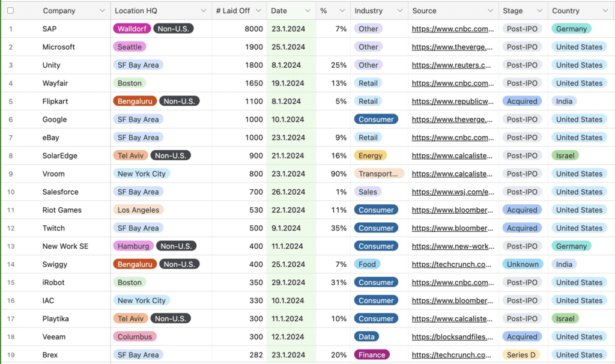
Task: Select the Finance industry tag for Brex
Action: click(372, 355)
